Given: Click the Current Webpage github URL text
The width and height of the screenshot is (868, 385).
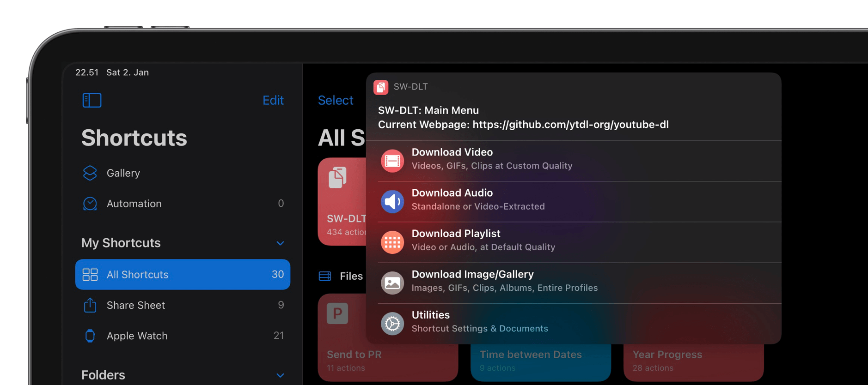Looking at the screenshot, I should (x=570, y=125).
